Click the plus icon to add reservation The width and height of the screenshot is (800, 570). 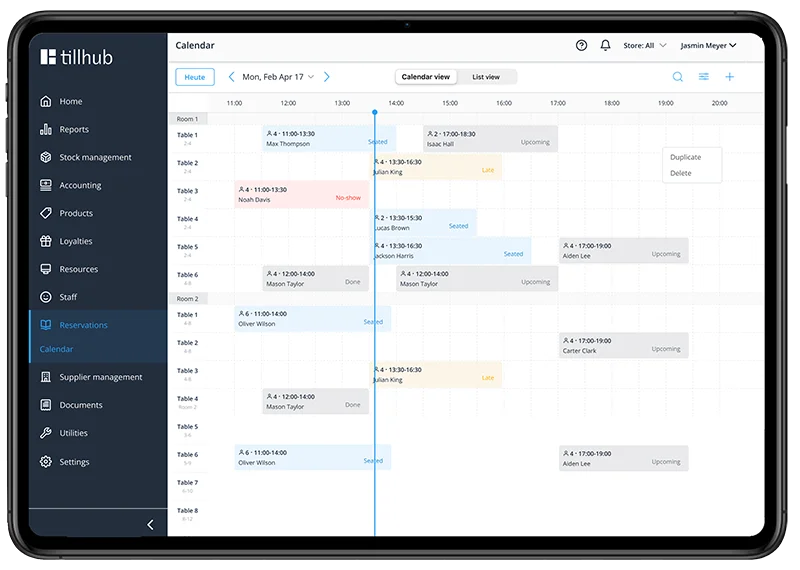click(x=729, y=77)
